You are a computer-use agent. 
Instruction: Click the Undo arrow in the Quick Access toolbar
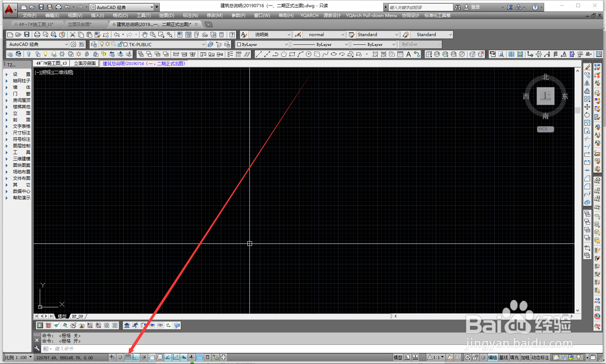[67, 7]
